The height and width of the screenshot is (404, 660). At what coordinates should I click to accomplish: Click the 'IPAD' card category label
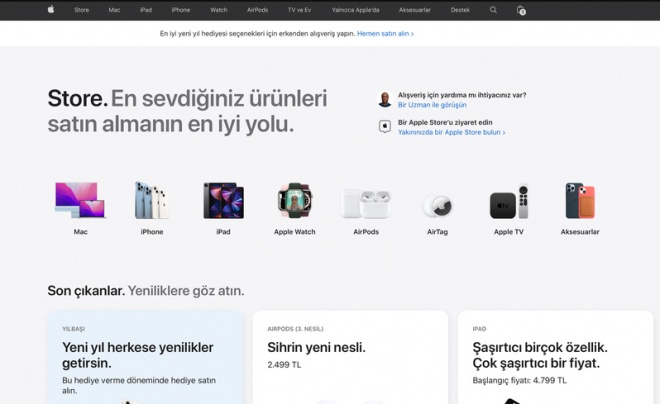pos(479,329)
